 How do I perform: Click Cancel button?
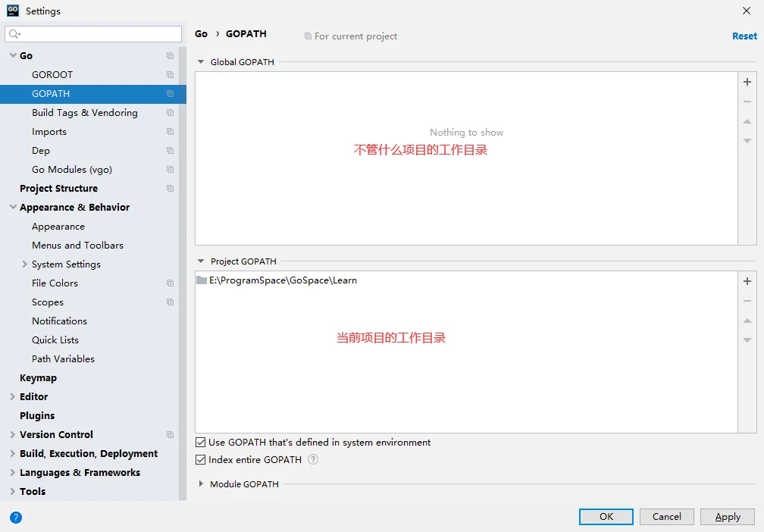pyautogui.click(x=666, y=516)
